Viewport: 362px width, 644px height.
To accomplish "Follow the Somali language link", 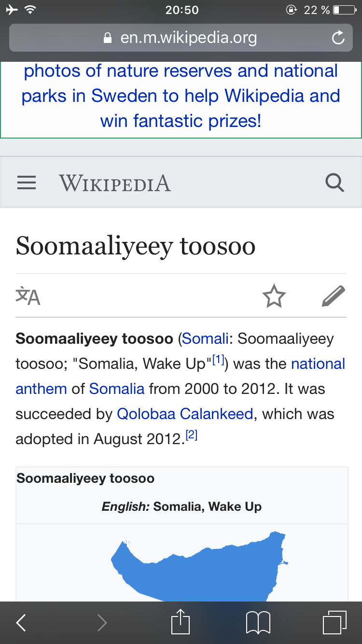I will pyautogui.click(x=205, y=339).
